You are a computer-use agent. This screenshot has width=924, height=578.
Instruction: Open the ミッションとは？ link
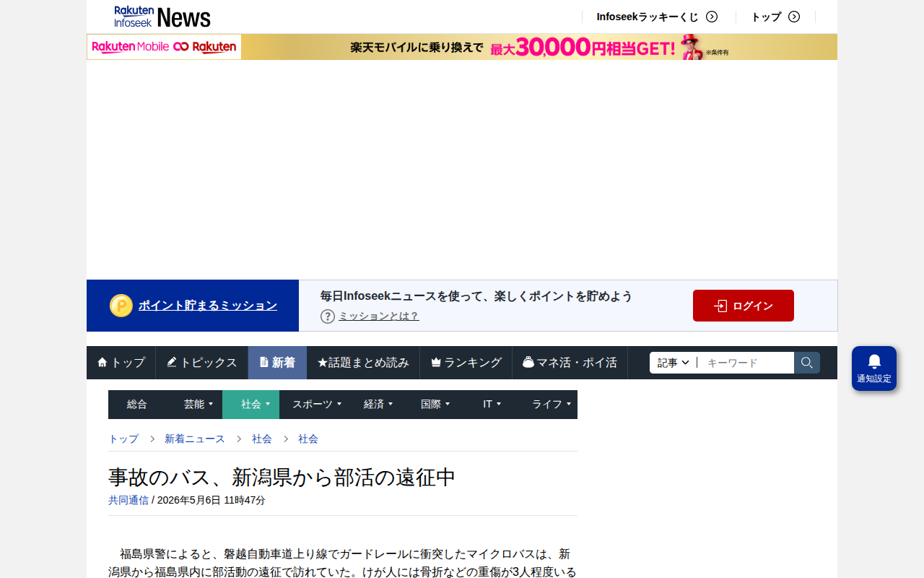[x=379, y=316]
